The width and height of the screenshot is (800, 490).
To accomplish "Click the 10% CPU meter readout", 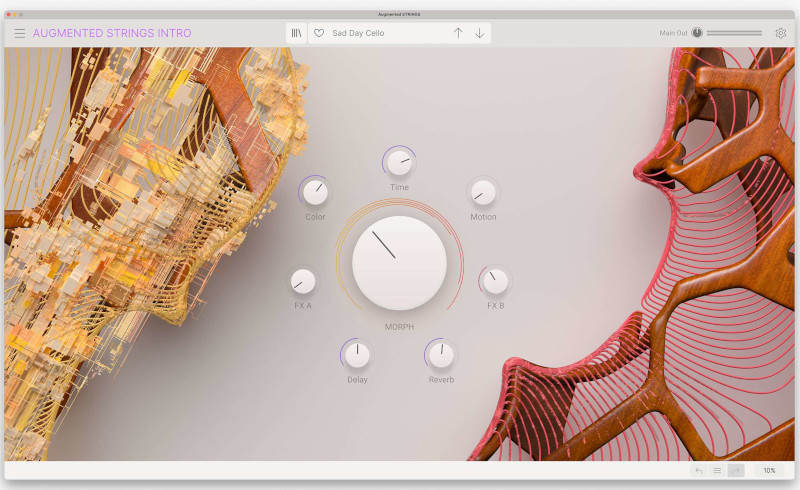I will tap(769, 471).
